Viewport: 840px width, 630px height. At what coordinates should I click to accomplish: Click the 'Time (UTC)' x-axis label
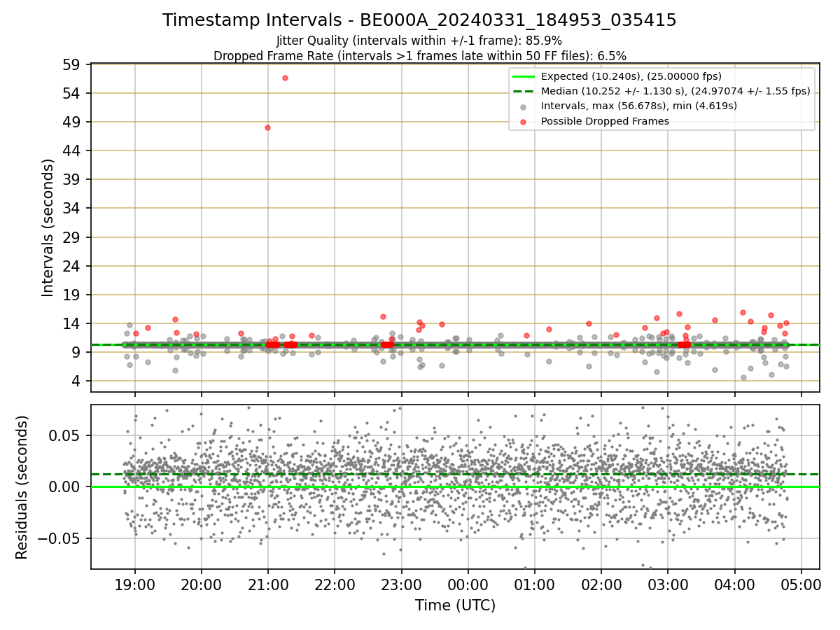click(455, 605)
